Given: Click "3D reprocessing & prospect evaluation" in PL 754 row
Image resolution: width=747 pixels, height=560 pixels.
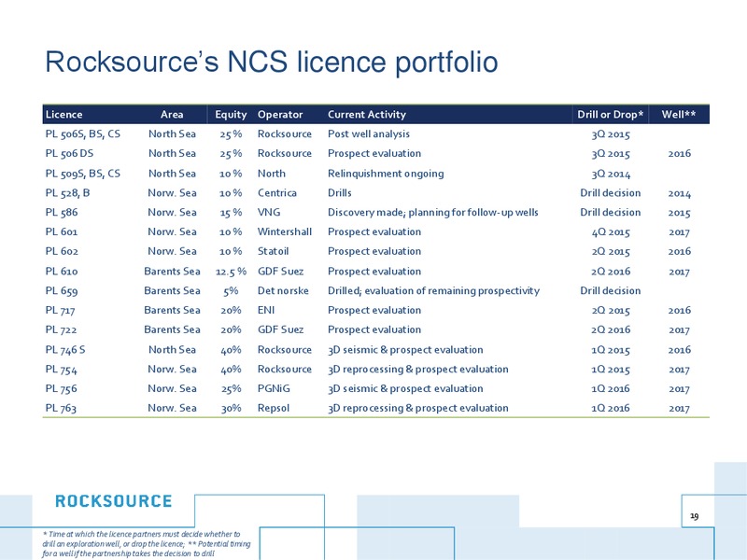Looking at the screenshot, I should click(x=417, y=370).
